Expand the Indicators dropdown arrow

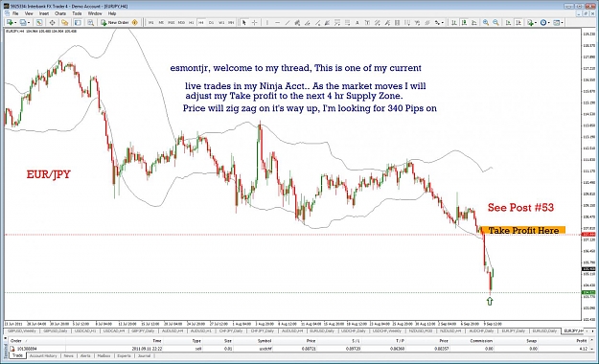point(536,23)
